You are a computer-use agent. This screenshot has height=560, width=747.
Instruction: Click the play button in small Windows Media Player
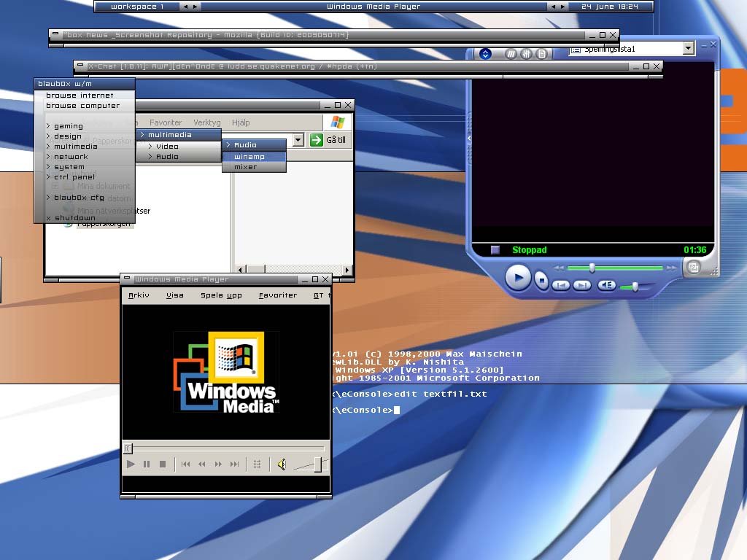click(131, 464)
